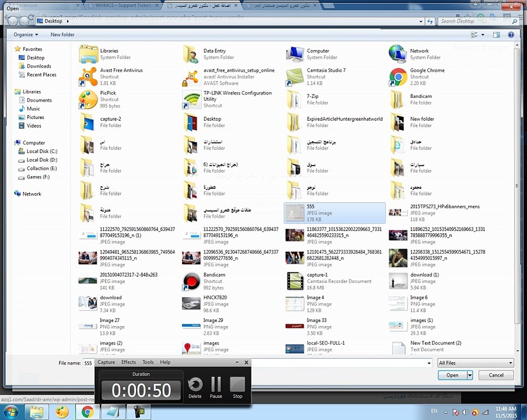
Task: Click the refresh button beside address bar
Action: 430,21
